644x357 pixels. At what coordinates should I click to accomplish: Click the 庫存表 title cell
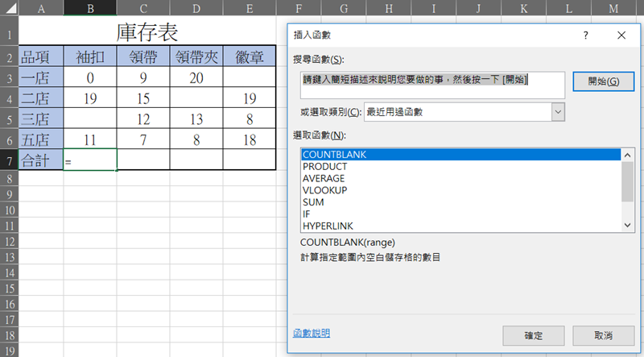tap(147, 31)
